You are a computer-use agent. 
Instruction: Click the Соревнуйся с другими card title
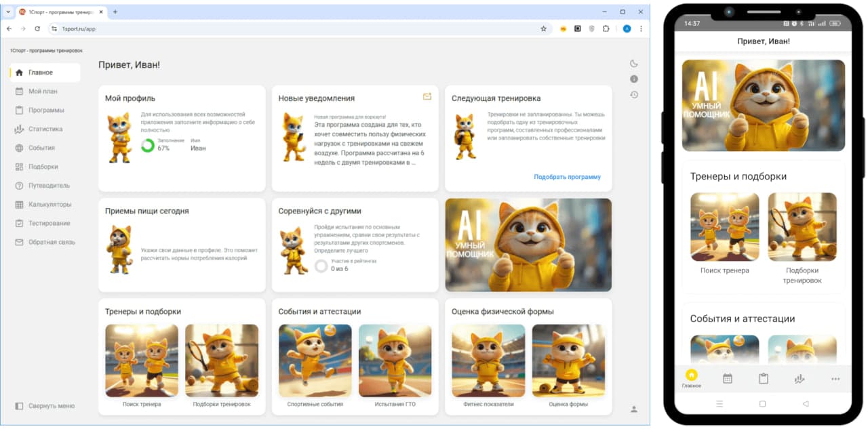[x=320, y=211]
